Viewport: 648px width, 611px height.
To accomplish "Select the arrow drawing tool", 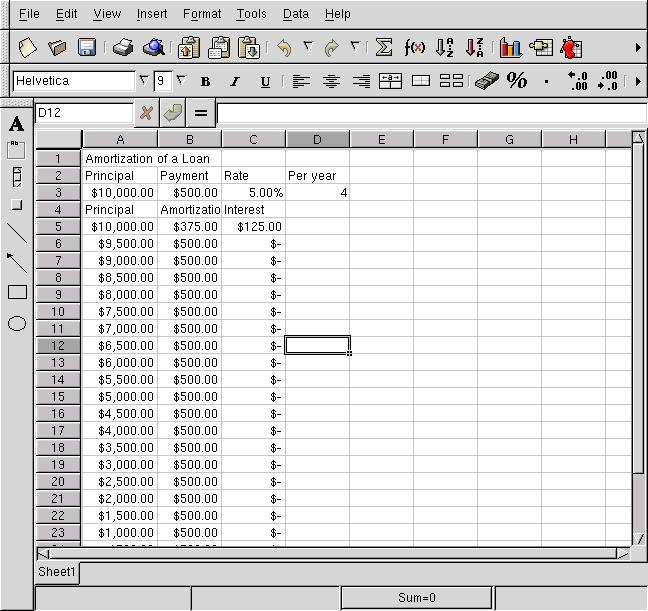I will click(17, 263).
